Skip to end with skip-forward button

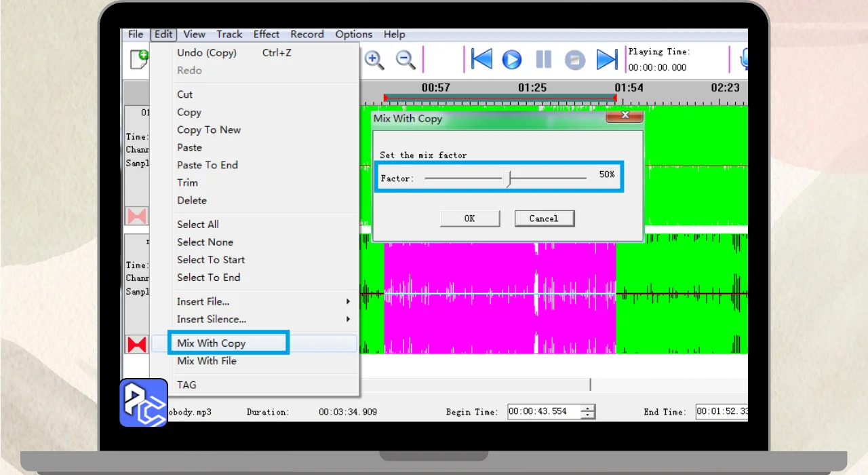pyautogui.click(x=606, y=60)
